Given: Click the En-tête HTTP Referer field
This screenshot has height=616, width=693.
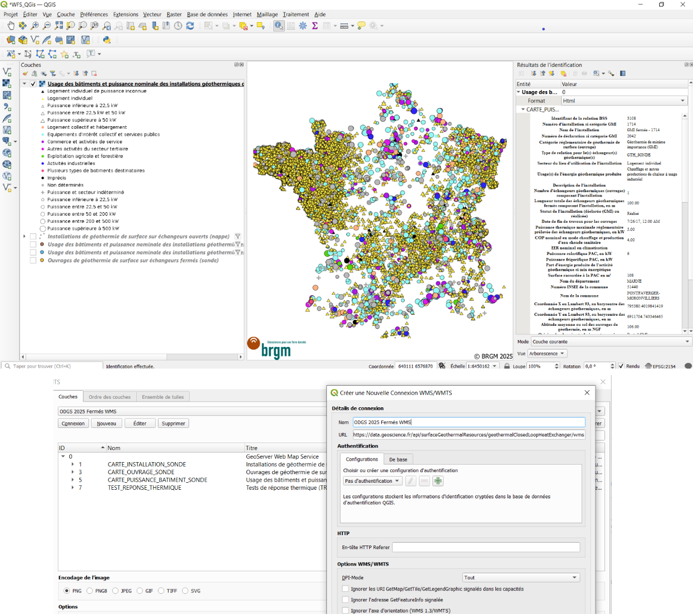Looking at the screenshot, I should [x=485, y=547].
